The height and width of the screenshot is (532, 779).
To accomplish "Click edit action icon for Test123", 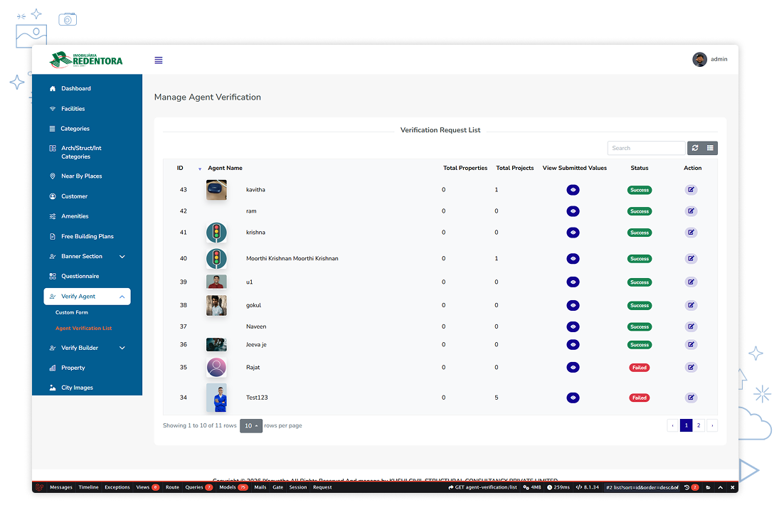I will click(x=691, y=398).
